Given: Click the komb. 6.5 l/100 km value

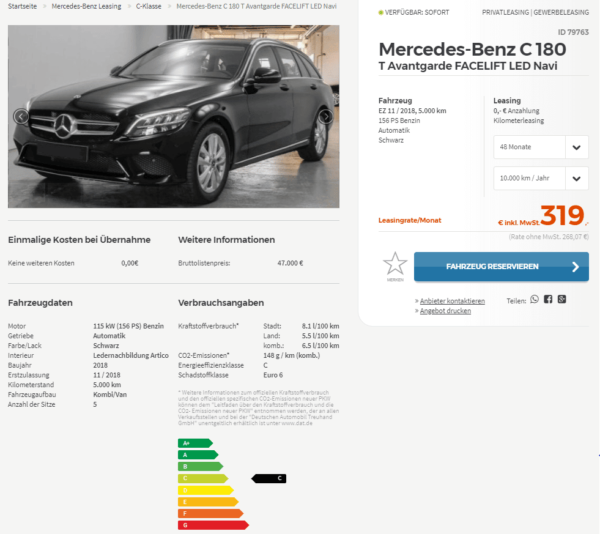Looking at the screenshot, I should pos(320,345).
